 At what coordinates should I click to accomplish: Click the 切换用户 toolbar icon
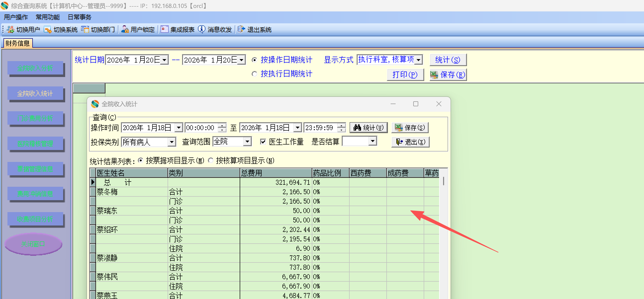click(x=10, y=30)
